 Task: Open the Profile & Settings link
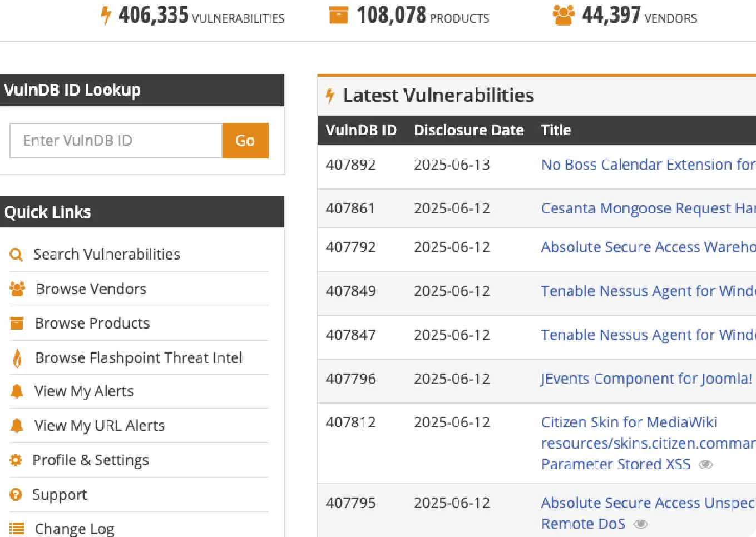tap(91, 460)
